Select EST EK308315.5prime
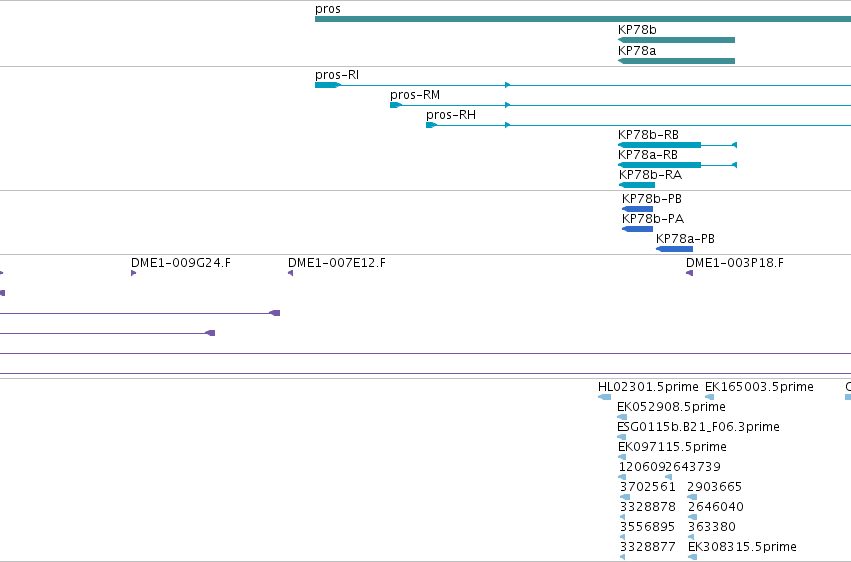851x562 pixels. click(x=692, y=557)
